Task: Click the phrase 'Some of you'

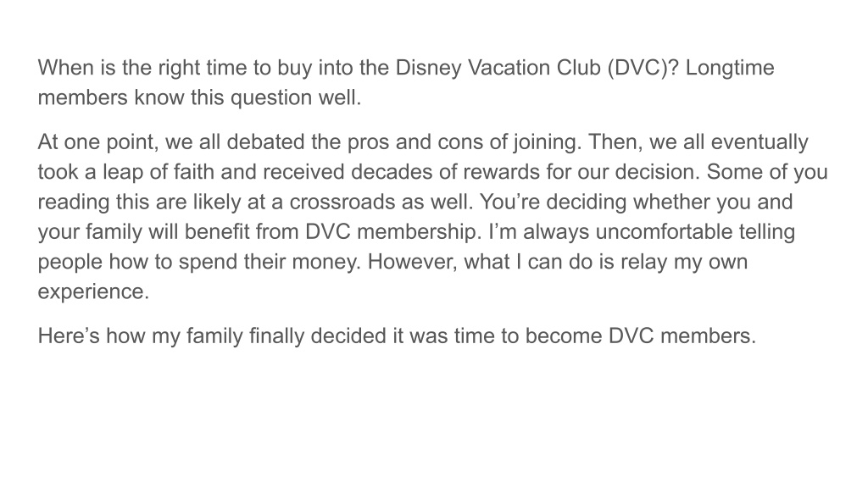Action: click(x=767, y=172)
